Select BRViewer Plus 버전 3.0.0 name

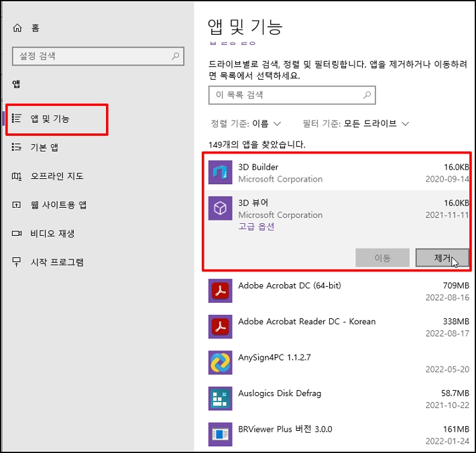pos(285,429)
